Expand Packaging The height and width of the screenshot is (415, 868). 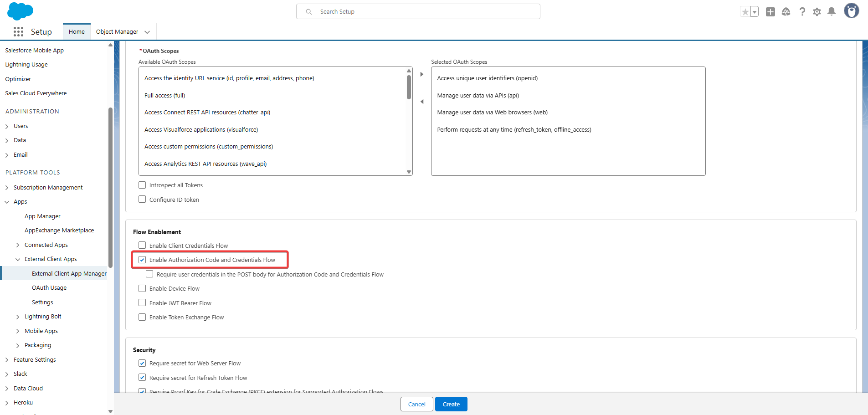[18, 345]
